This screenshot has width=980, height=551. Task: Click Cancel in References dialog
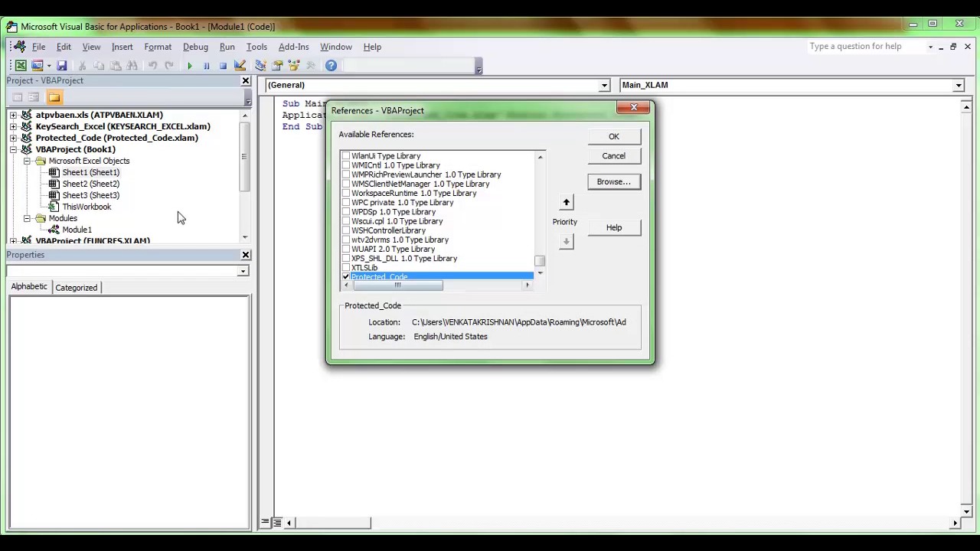click(x=614, y=156)
